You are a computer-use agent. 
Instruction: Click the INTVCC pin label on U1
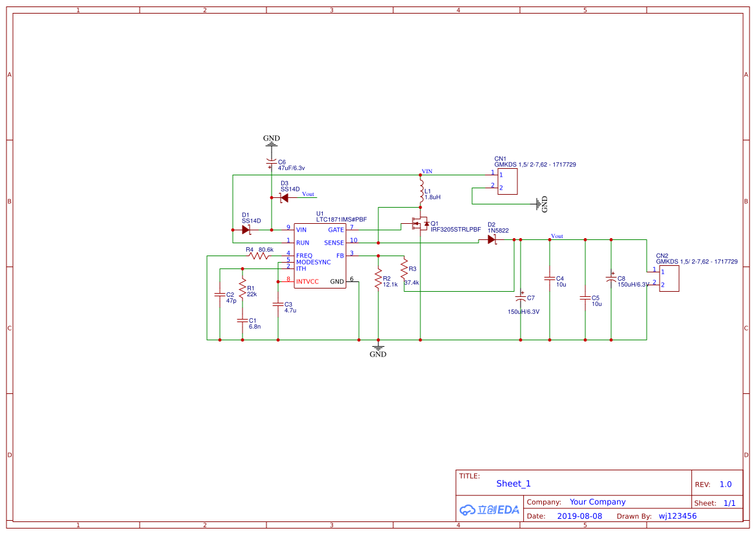tap(307, 281)
